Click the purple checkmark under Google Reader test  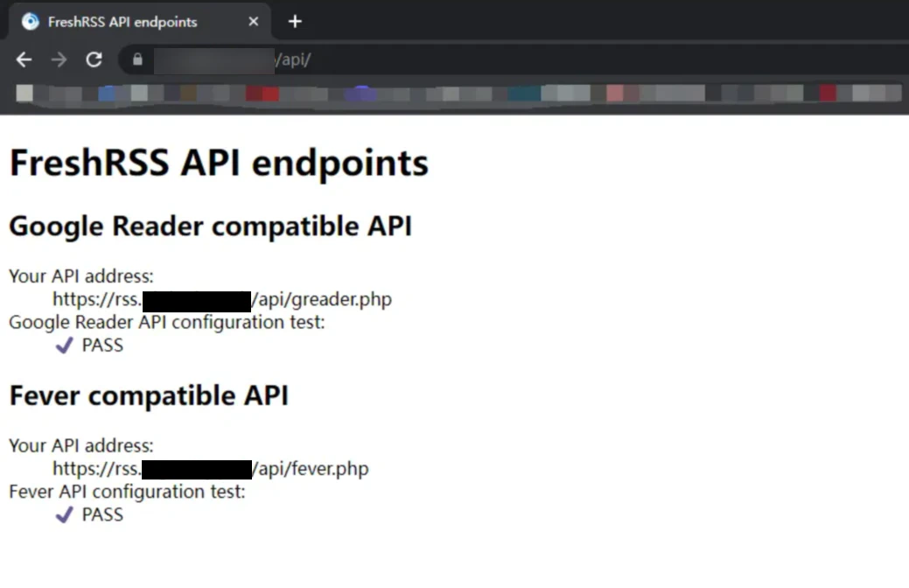[64, 345]
